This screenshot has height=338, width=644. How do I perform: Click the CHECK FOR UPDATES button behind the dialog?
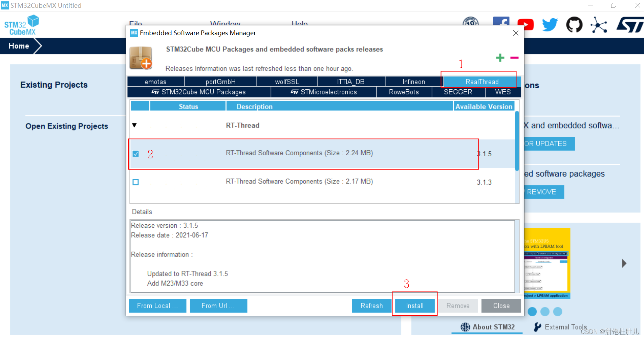pyautogui.click(x=549, y=144)
